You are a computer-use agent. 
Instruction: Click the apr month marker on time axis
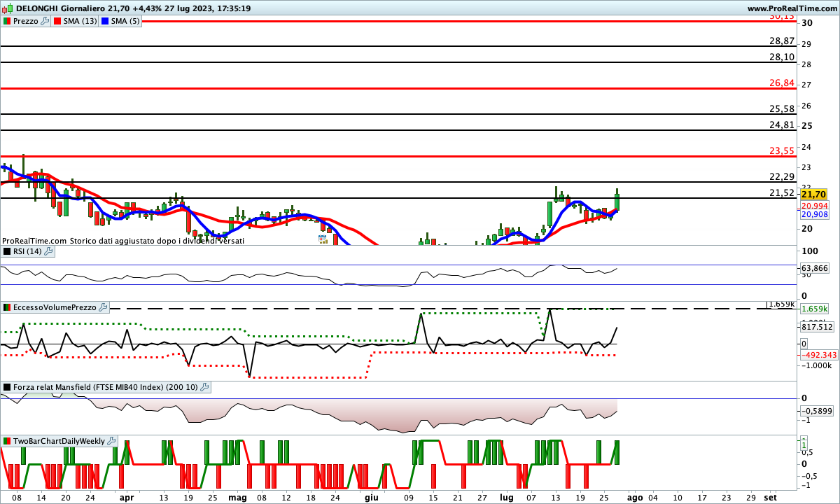[126, 497]
